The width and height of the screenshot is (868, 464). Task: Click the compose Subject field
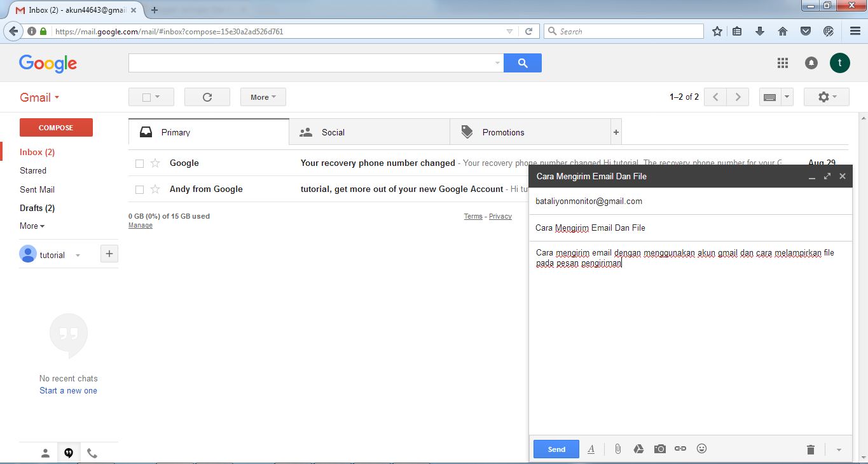[x=690, y=228]
